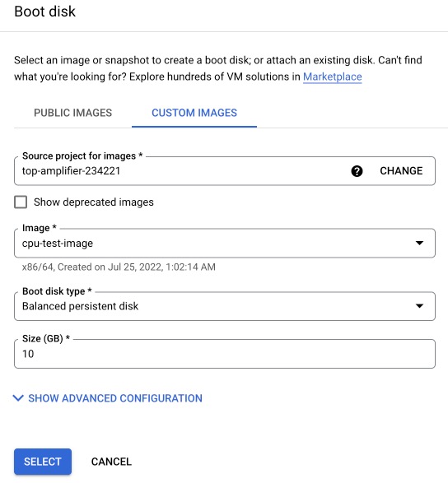Click the 'Show deprecated images' label text
Image resolution: width=448 pixels, height=483 pixels.
94,202
